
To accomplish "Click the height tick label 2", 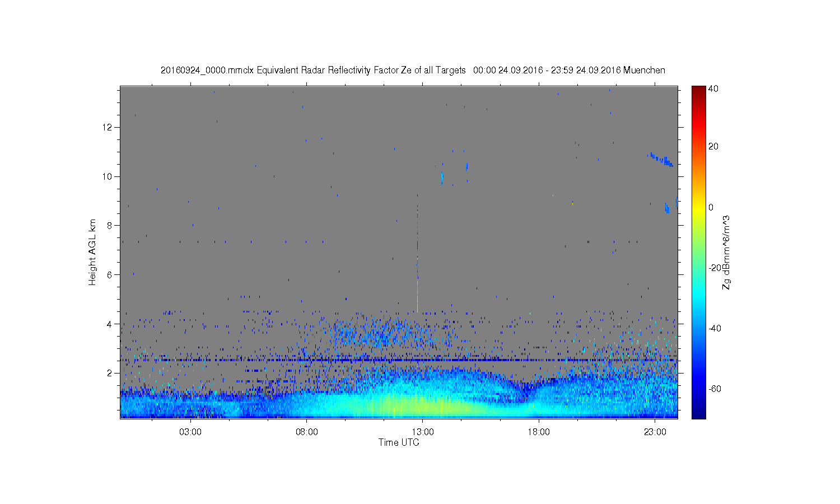I will [x=110, y=373].
